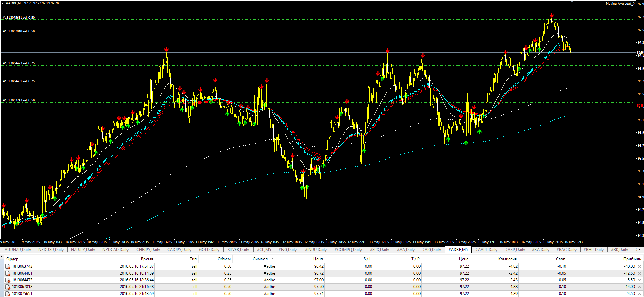Click the sell order icon beside 1813067818
Viewport: 644px width, 297px height.
coord(8,287)
